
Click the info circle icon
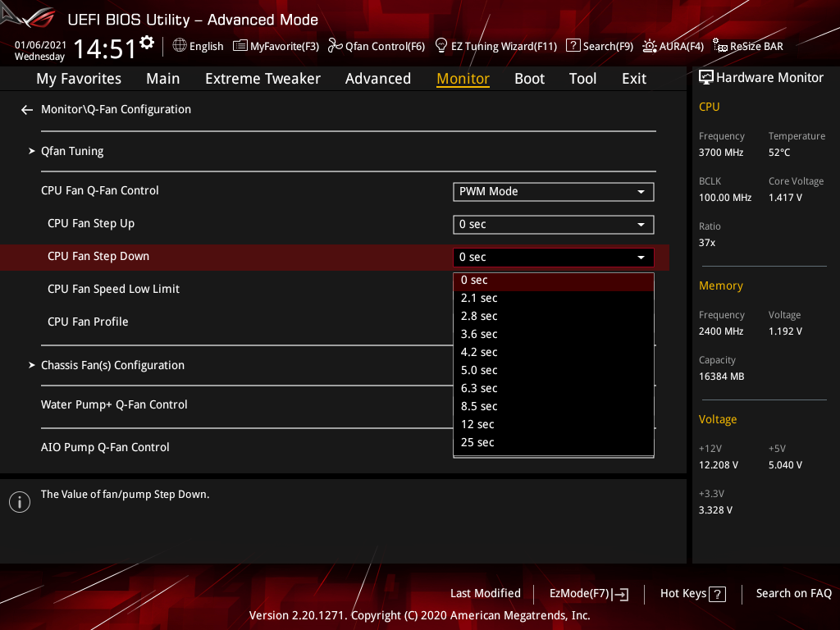click(x=20, y=502)
